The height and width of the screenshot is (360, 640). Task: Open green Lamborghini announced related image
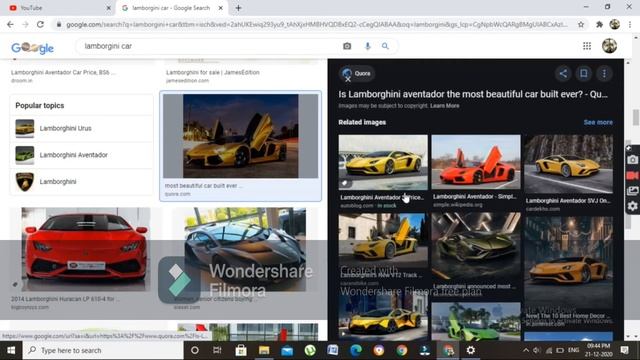[476, 246]
